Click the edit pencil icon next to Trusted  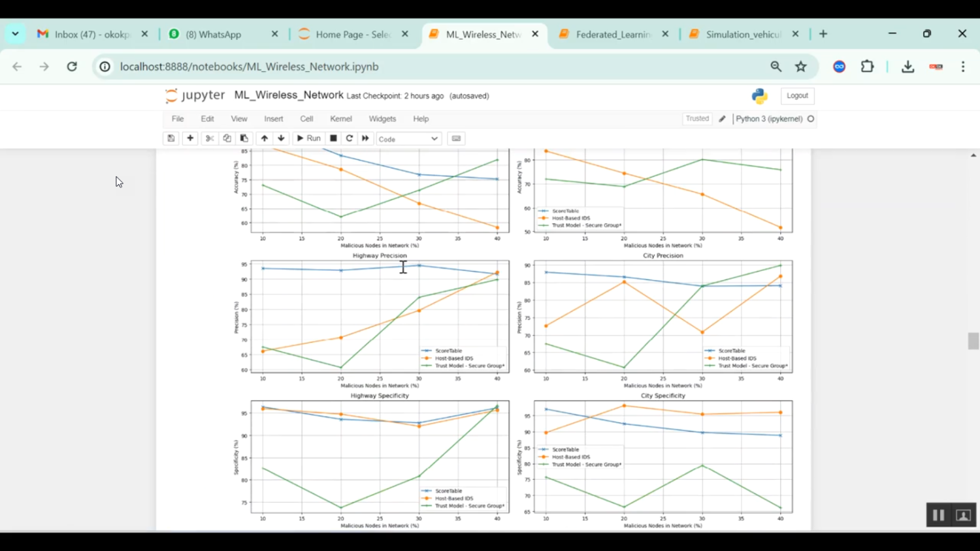(722, 118)
